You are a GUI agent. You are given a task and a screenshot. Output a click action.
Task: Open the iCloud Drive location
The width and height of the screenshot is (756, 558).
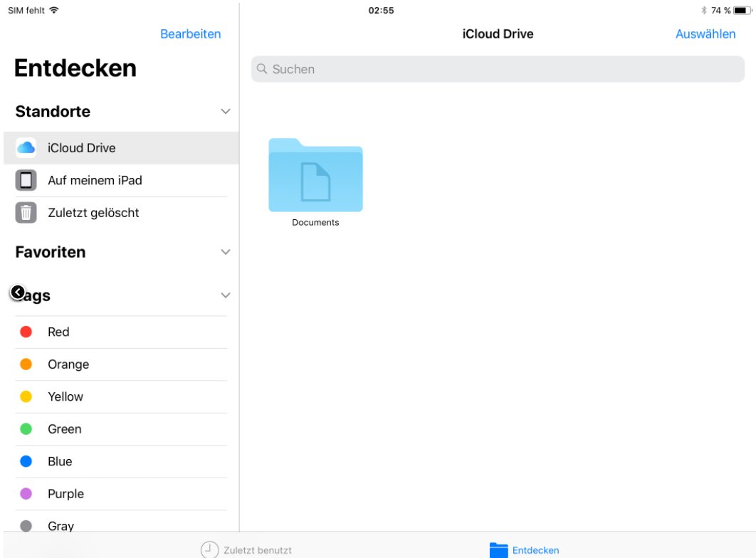[121, 148]
